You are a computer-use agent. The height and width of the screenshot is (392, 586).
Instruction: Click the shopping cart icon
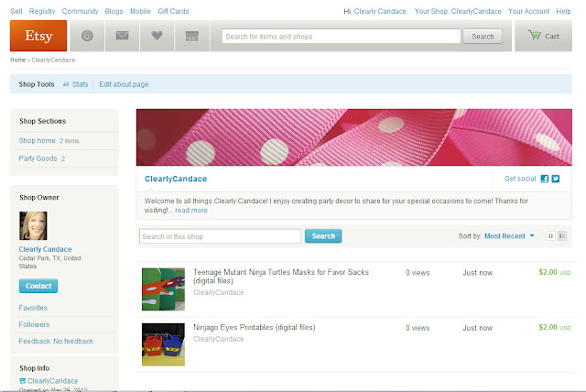535,35
